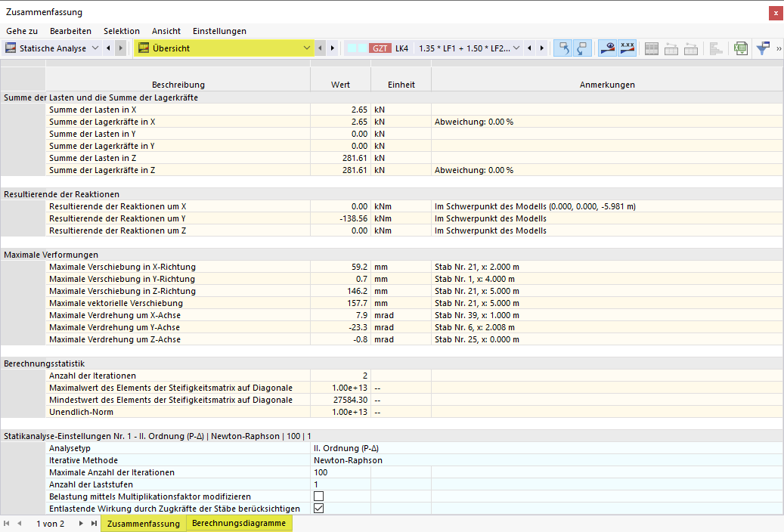Image resolution: width=784 pixels, height=532 pixels.
Task: Switch to the Zusammenfassung tab
Action: [144, 524]
